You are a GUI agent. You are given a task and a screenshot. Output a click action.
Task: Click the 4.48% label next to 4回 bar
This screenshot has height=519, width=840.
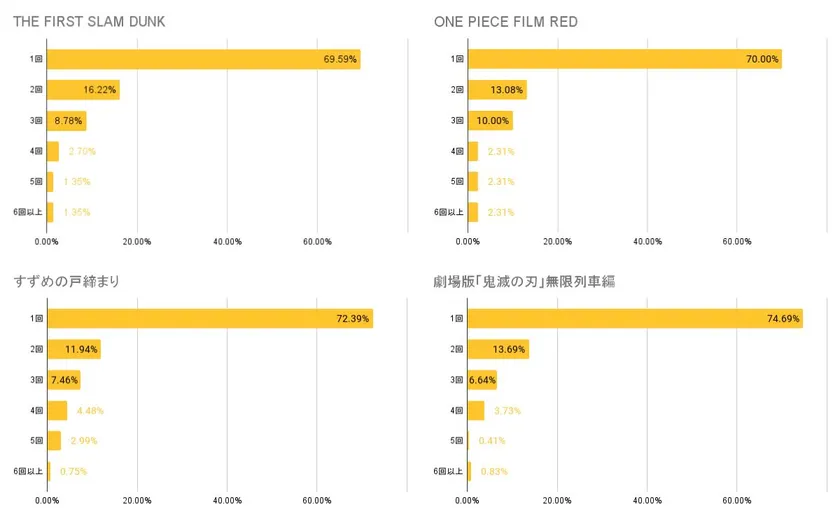tap(90, 411)
